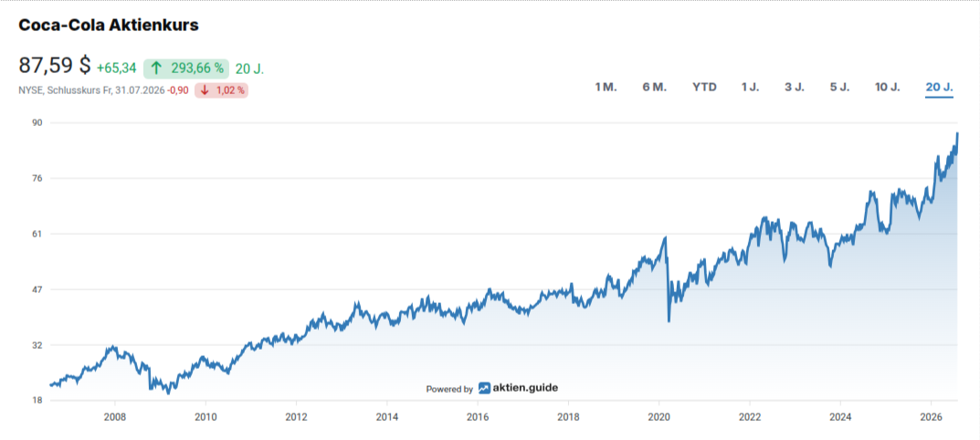Viewport: 980px width, 440px height.
Task: Select the 6 M. time range tab
Action: (654, 88)
